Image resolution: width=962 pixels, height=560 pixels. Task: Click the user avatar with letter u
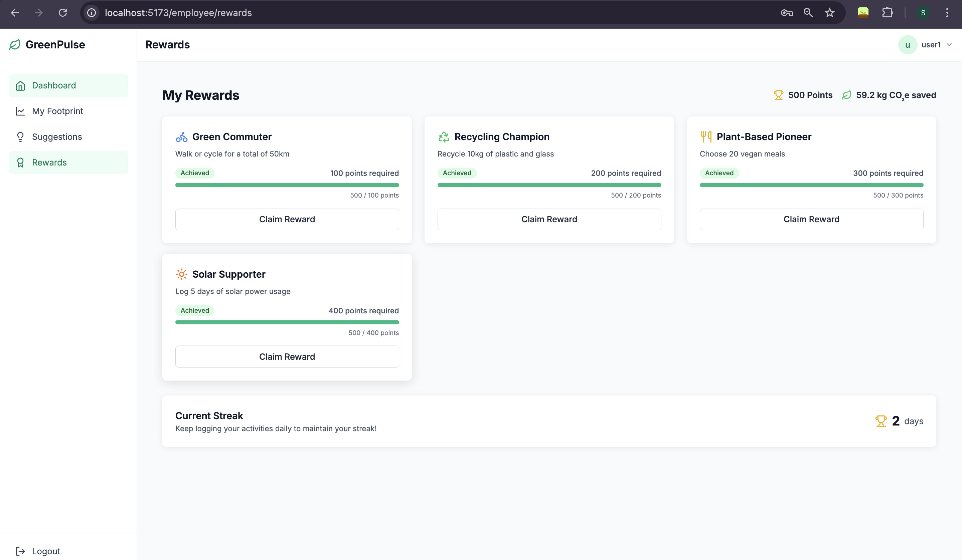pyautogui.click(x=908, y=45)
